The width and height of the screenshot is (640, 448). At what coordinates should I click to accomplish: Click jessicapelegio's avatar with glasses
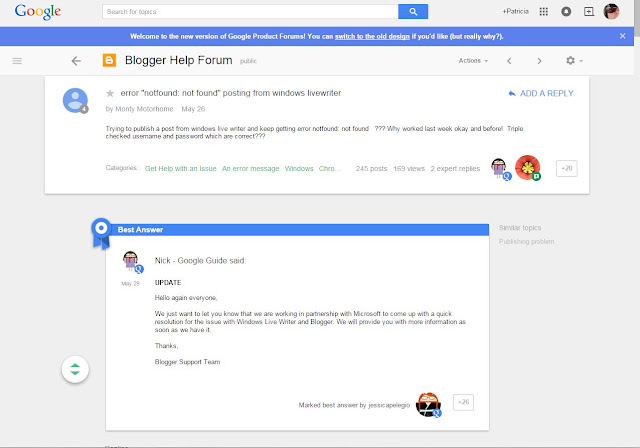point(429,404)
